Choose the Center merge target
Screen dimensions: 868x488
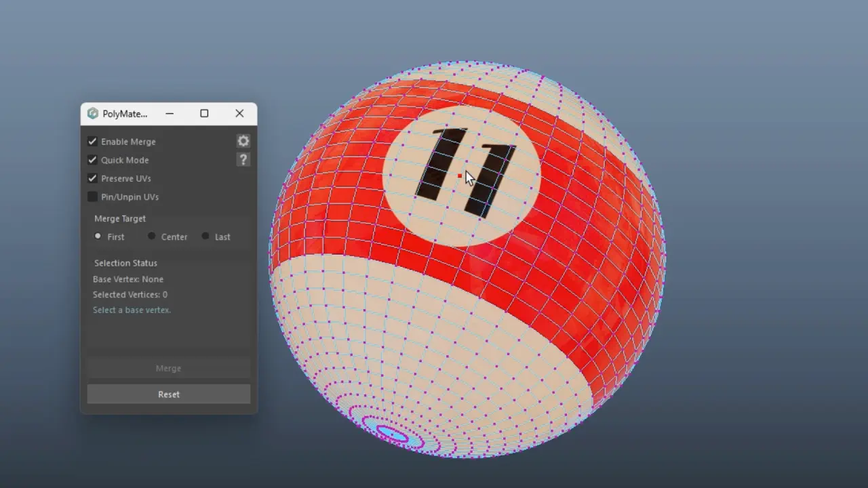click(152, 237)
